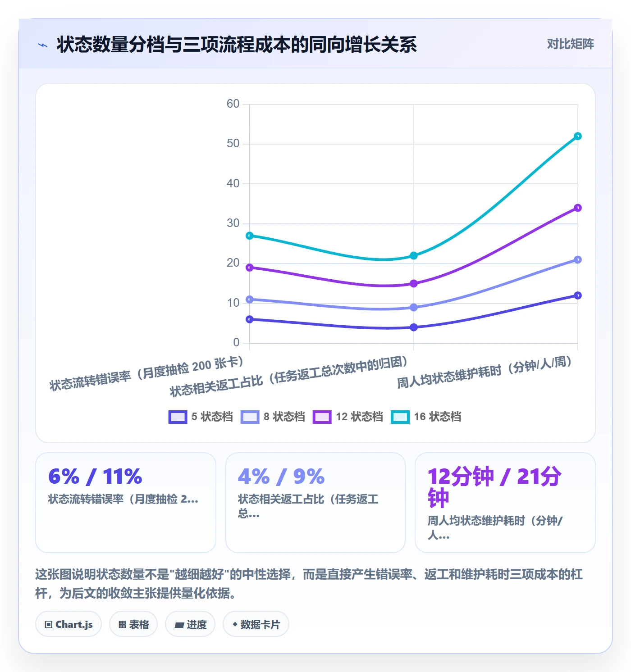This screenshot has width=631, height=672.
Task: Click the 12分钟 / 21分钟 value
Action: coord(494,487)
